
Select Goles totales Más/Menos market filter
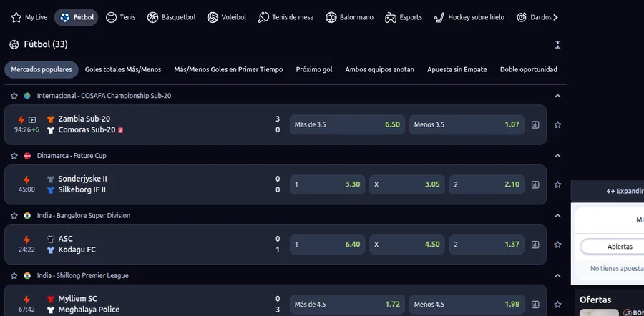coord(123,70)
